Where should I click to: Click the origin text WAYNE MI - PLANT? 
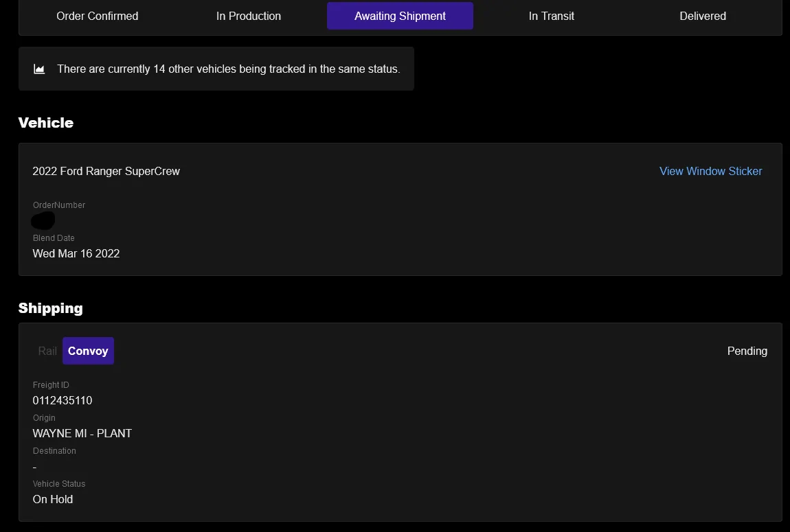click(x=82, y=433)
